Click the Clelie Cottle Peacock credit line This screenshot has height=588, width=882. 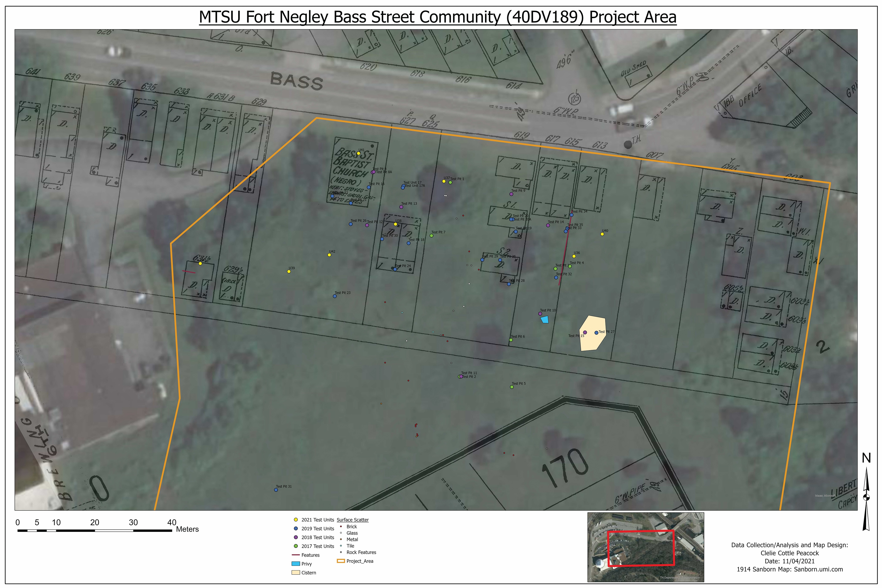[x=790, y=553]
